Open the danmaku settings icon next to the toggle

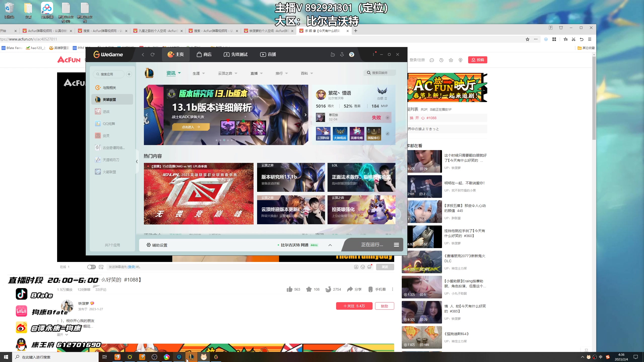pyautogui.click(x=101, y=267)
